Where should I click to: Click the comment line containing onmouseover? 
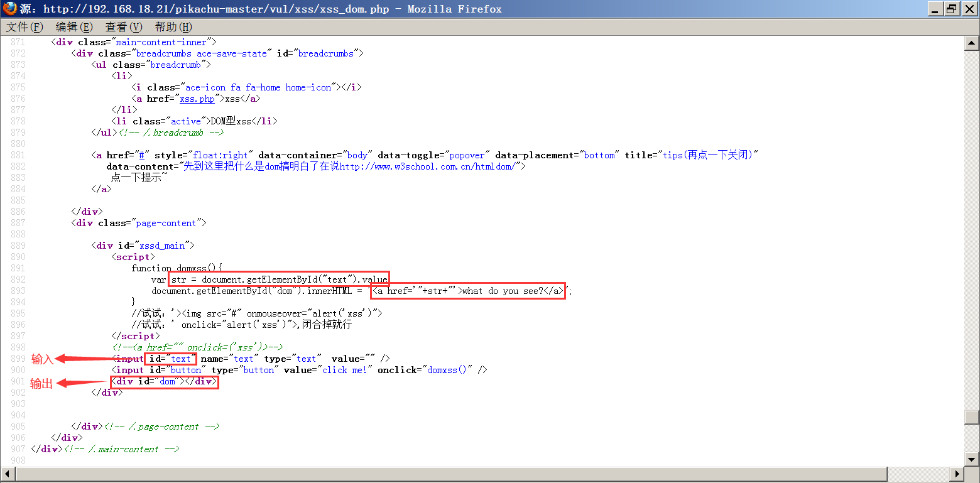257,313
